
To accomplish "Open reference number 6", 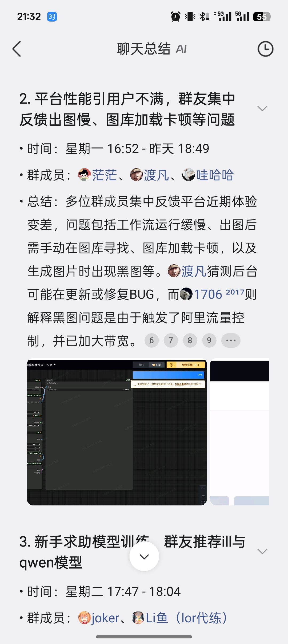I will point(151,340).
